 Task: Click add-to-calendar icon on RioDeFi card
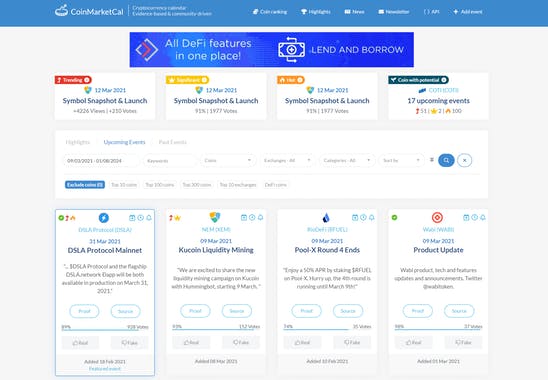(355, 217)
